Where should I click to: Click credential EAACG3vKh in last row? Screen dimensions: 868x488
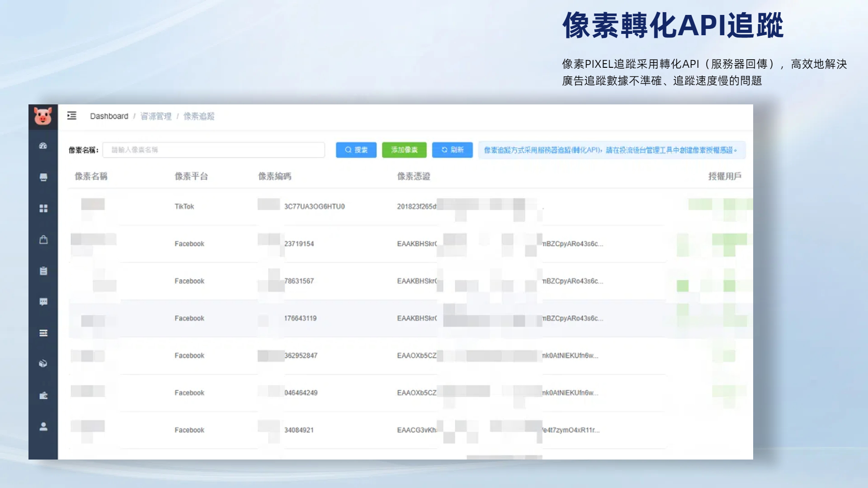click(x=417, y=430)
